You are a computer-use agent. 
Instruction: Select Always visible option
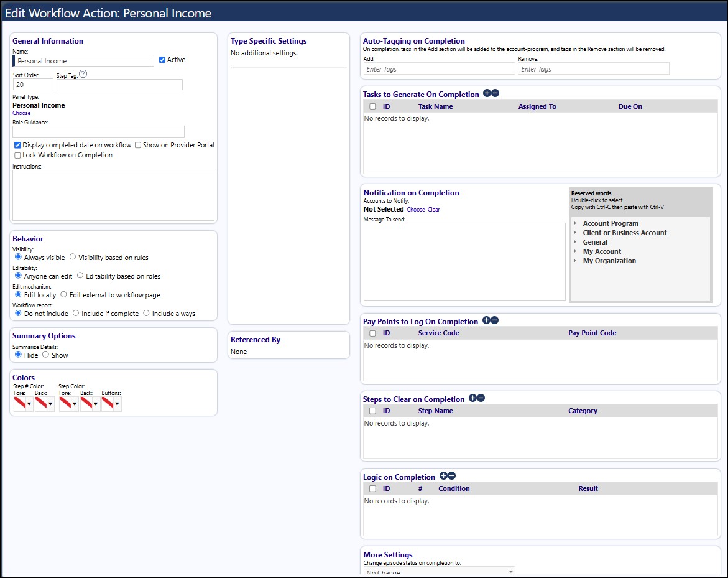[18, 257]
